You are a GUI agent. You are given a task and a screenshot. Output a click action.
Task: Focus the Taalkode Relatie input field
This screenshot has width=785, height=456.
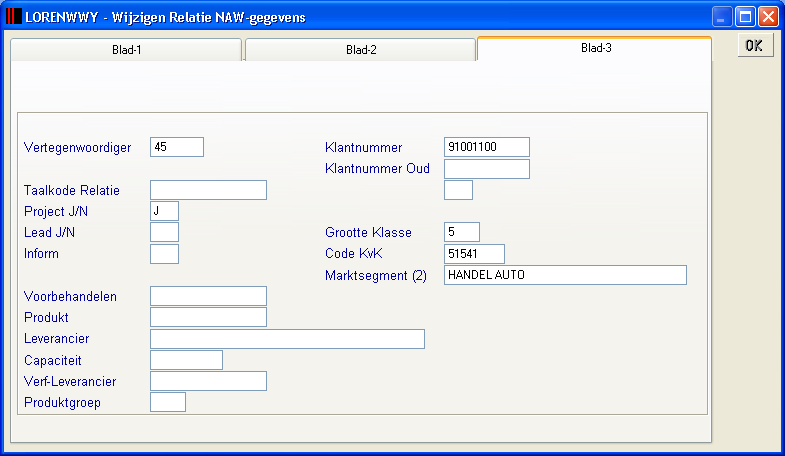[x=208, y=190]
